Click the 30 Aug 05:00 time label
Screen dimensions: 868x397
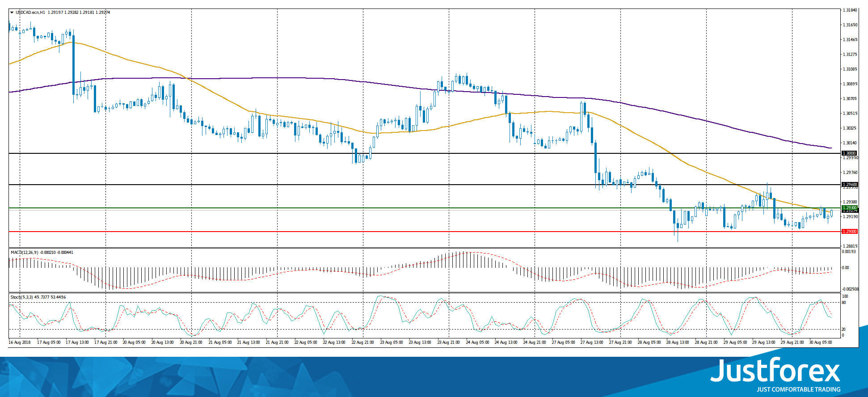coord(821,342)
